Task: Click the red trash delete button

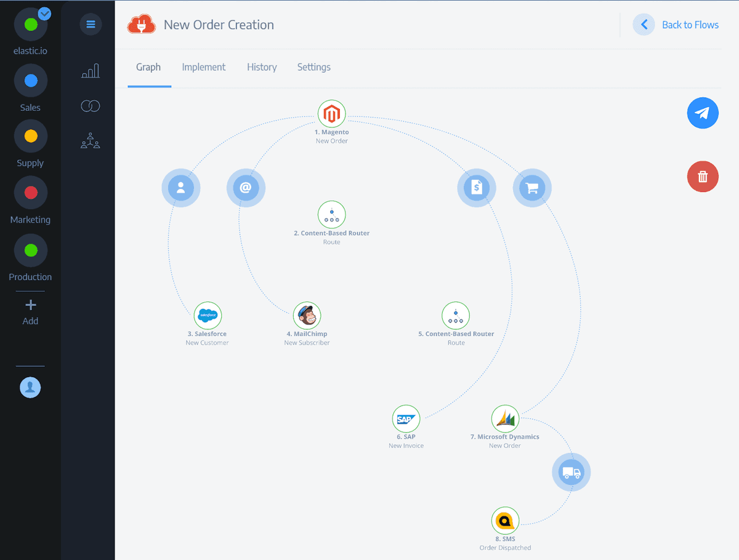Action: [x=703, y=177]
